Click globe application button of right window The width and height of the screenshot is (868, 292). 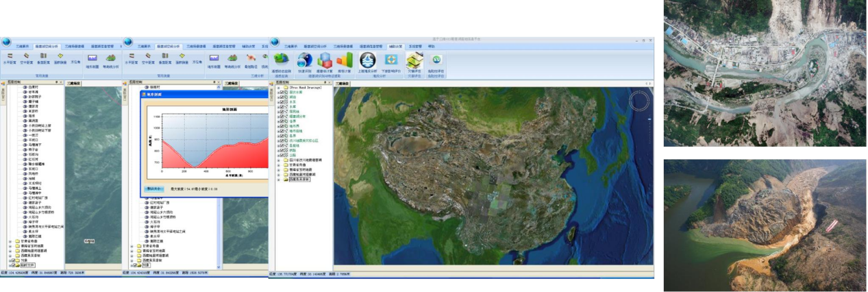pyautogui.click(x=275, y=42)
